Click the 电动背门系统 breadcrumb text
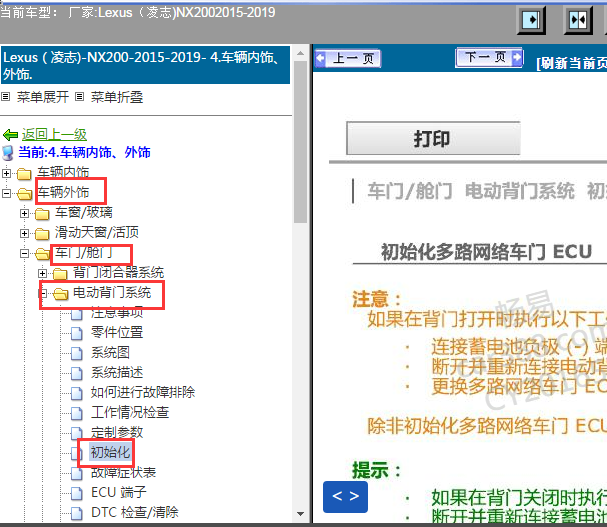This screenshot has width=607, height=527. tap(520, 191)
